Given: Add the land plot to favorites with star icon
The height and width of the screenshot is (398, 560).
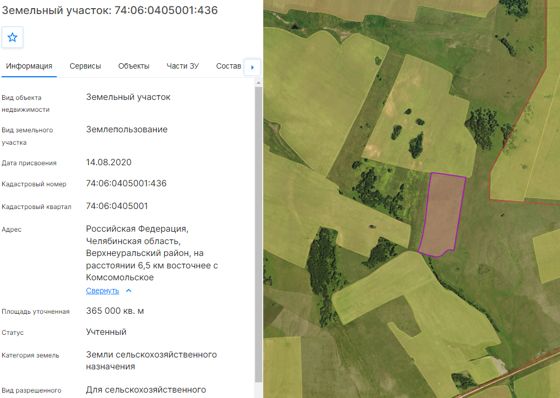Looking at the screenshot, I should point(12,37).
